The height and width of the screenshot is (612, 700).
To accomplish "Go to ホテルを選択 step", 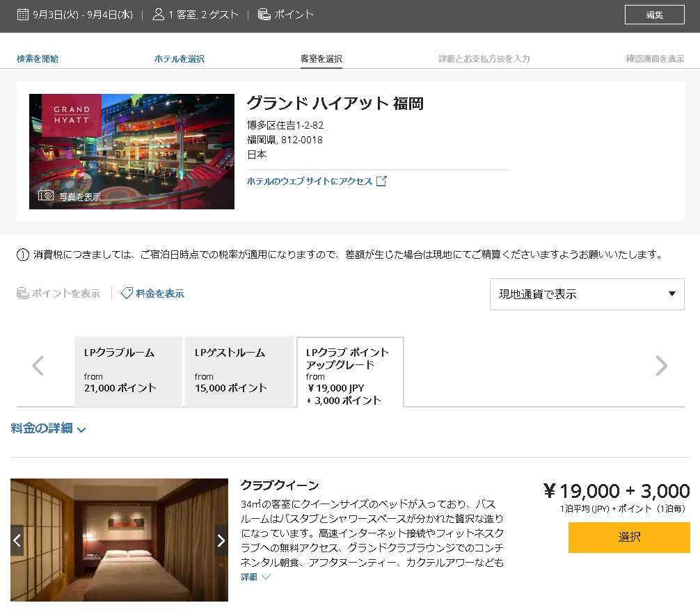I will tap(179, 59).
